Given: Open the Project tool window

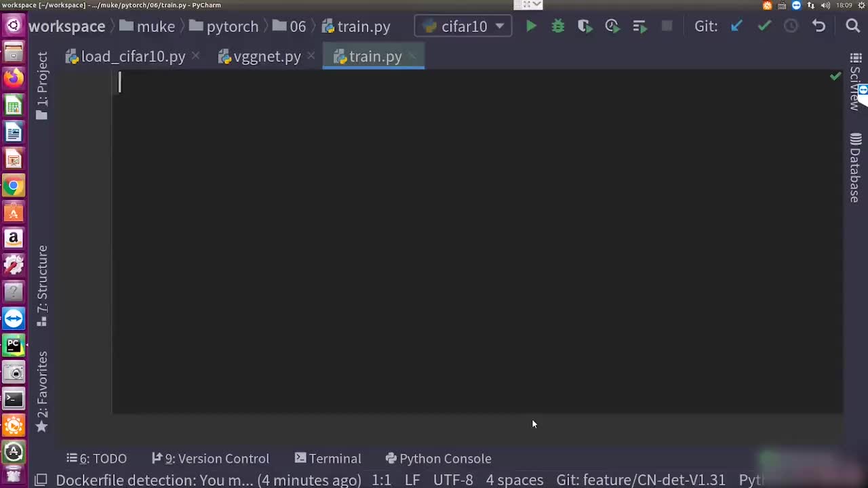Looking at the screenshot, I should (x=42, y=86).
